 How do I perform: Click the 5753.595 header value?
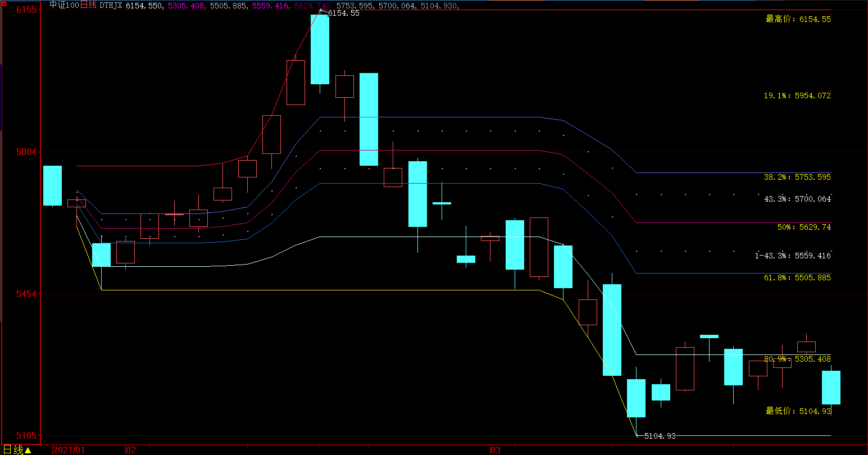355,6
